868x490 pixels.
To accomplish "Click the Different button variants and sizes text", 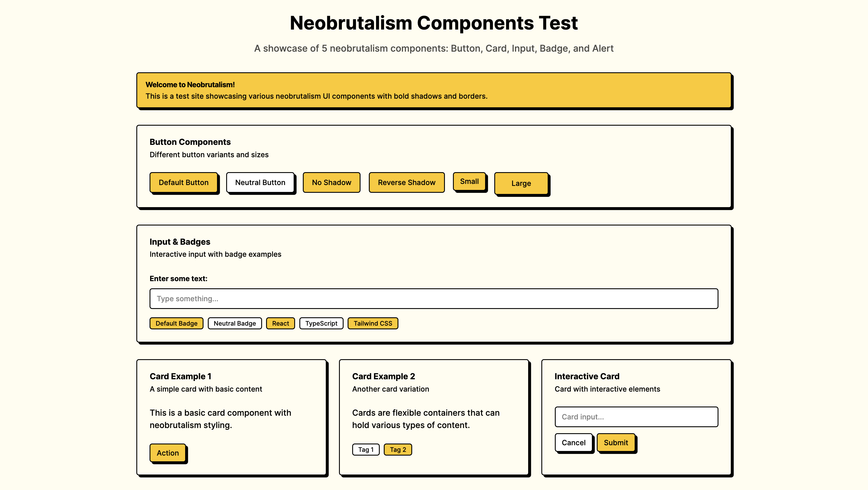I will 209,155.
